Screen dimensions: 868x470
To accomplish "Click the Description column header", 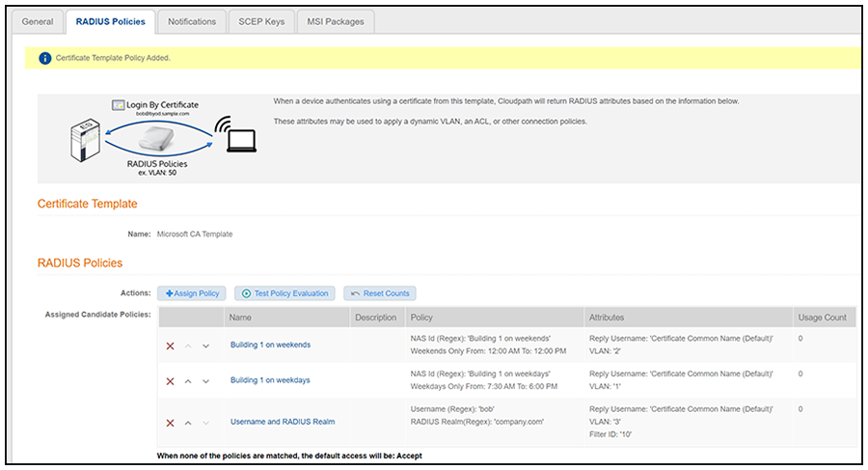I will [x=377, y=318].
